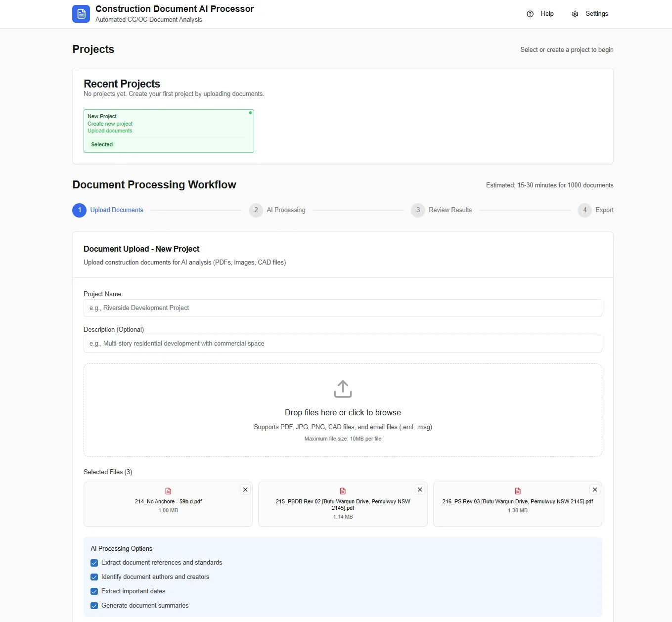Image resolution: width=672 pixels, height=622 pixels.
Task: Uncheck Generate document summaries
Action: coord(94,606)
